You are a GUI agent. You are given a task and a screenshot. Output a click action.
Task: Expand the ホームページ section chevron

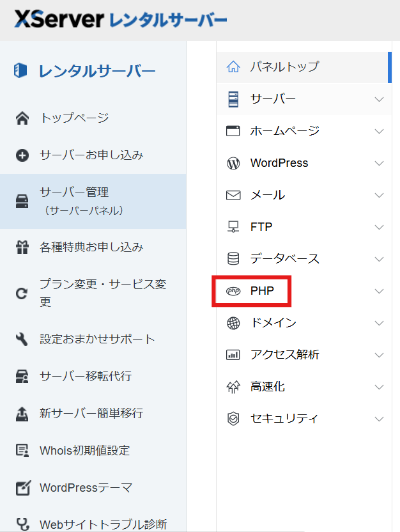coord(379,131)
